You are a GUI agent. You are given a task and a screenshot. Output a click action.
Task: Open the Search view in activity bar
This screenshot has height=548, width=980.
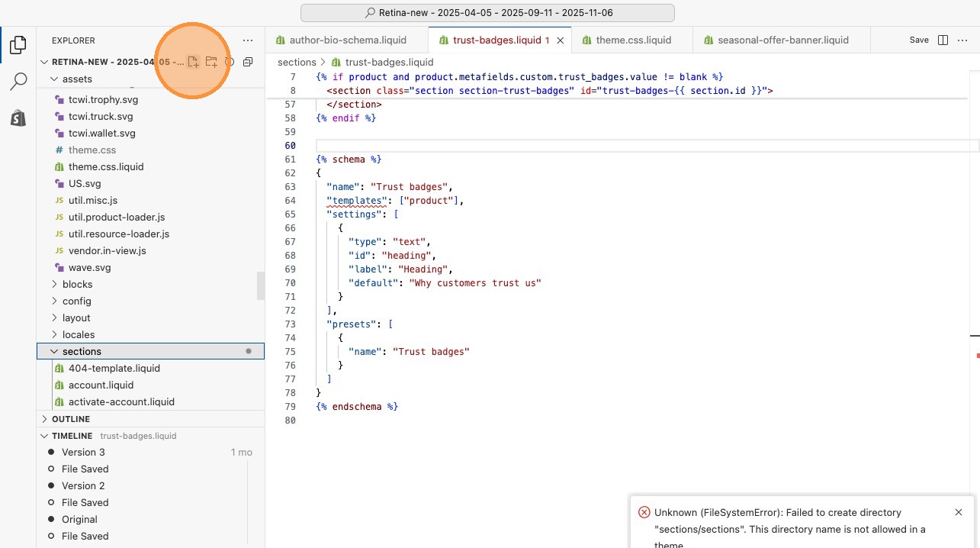pyautogui.click(x=18, y=82)
